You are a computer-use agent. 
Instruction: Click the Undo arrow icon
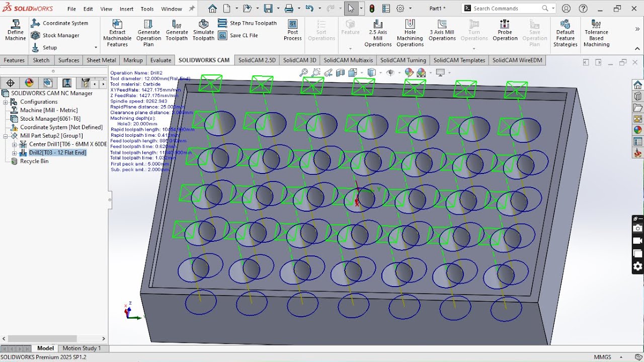tap(309, 9)
